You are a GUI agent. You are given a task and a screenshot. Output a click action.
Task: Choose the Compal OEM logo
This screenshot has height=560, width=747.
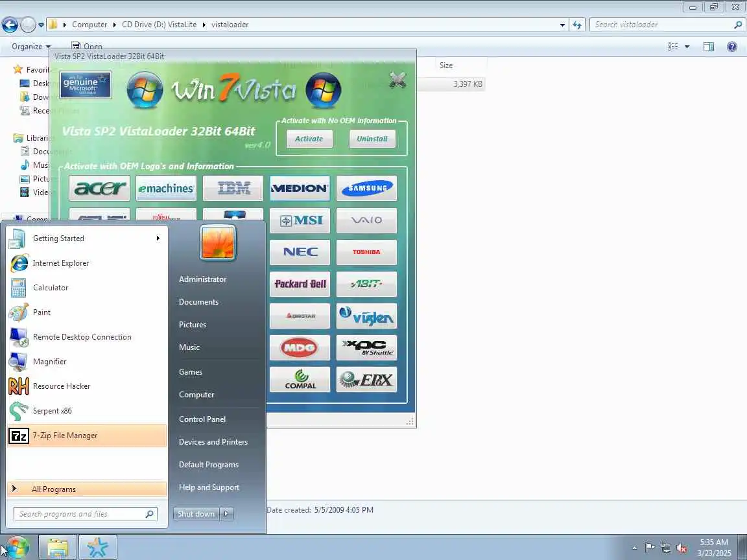[300, 380]
